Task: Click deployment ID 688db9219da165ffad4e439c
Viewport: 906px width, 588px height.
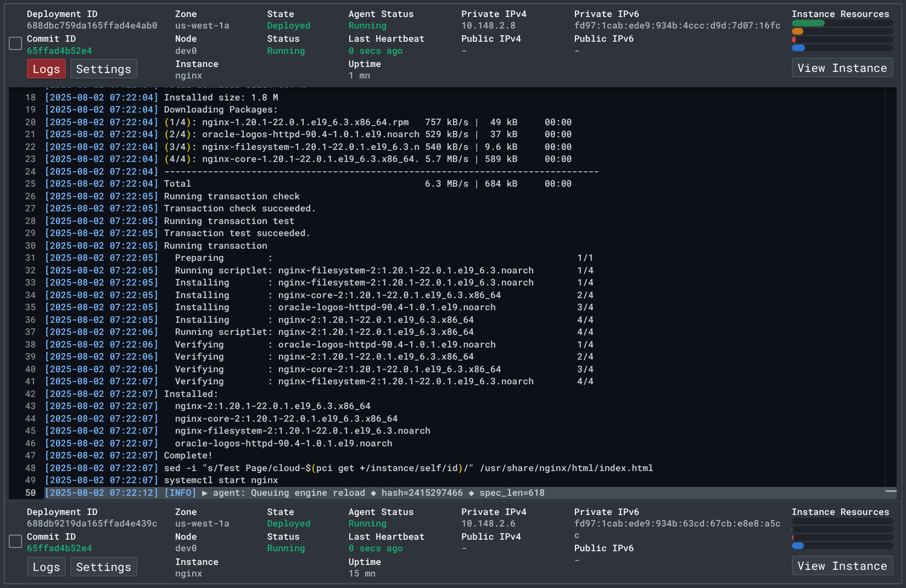Action: pos(92,524)
